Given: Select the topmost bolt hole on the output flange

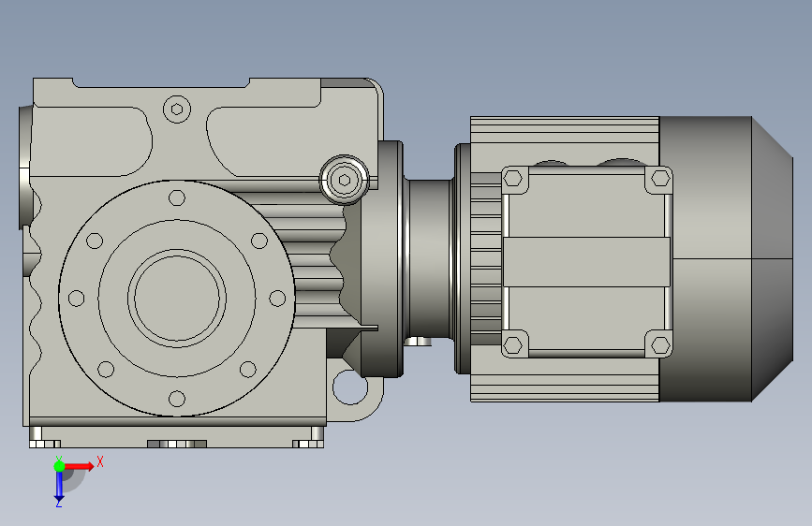Looking at the screenshot, I should point(177,197).
